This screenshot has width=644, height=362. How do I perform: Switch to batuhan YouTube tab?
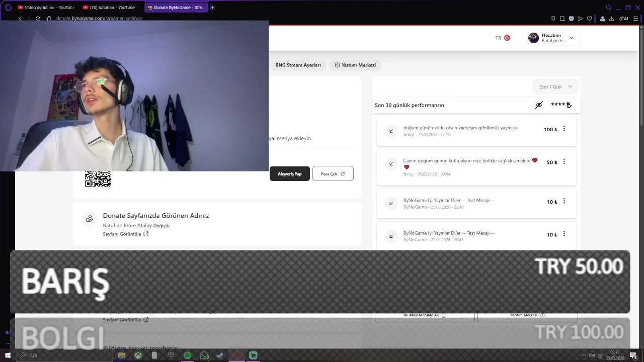[109, 8]
